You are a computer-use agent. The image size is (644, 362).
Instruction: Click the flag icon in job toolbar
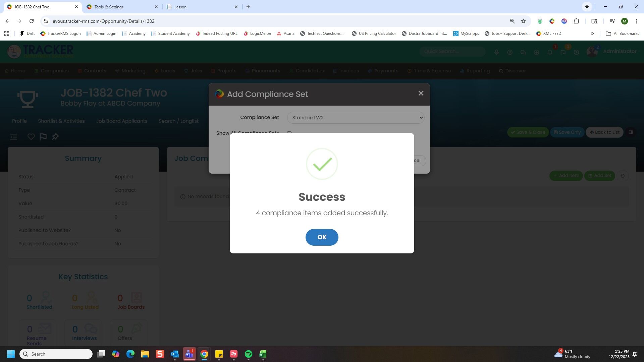(x=43, y=137)
